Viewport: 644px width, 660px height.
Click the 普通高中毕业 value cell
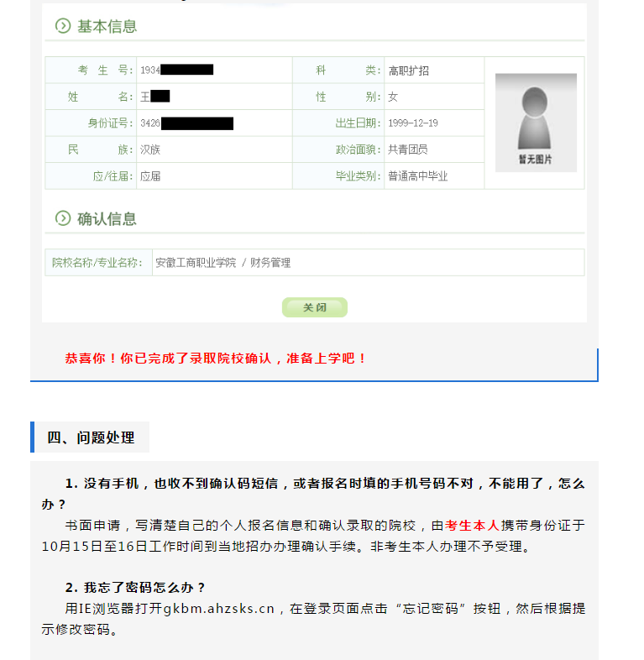[x=417, y=176]
